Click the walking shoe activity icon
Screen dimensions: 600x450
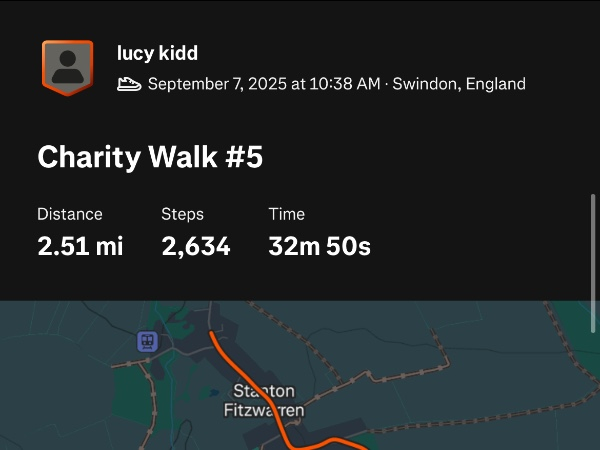coord(129,84)
